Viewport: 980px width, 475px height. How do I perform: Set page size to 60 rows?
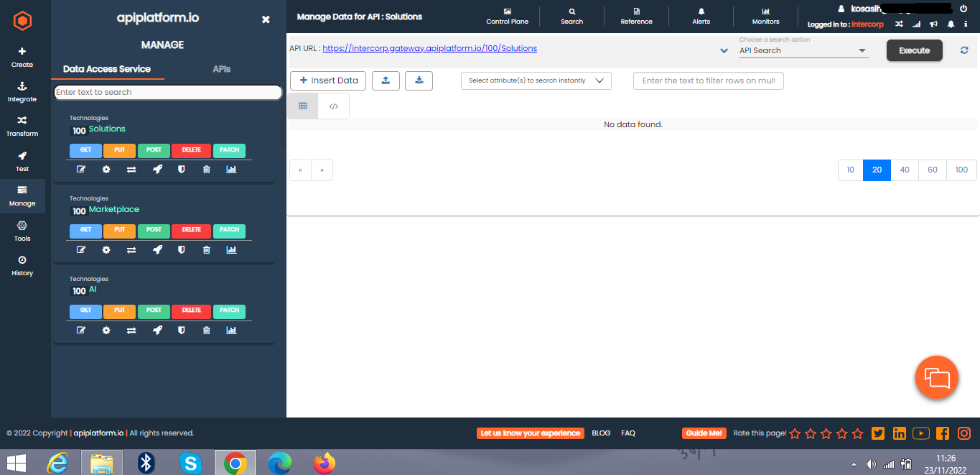click(x=933, y=170)
